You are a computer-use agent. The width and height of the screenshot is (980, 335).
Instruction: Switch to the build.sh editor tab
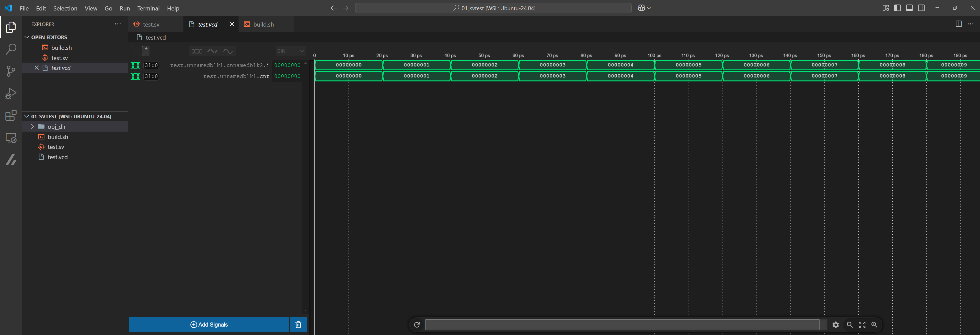pyautogui.click(x=266, y=24)
